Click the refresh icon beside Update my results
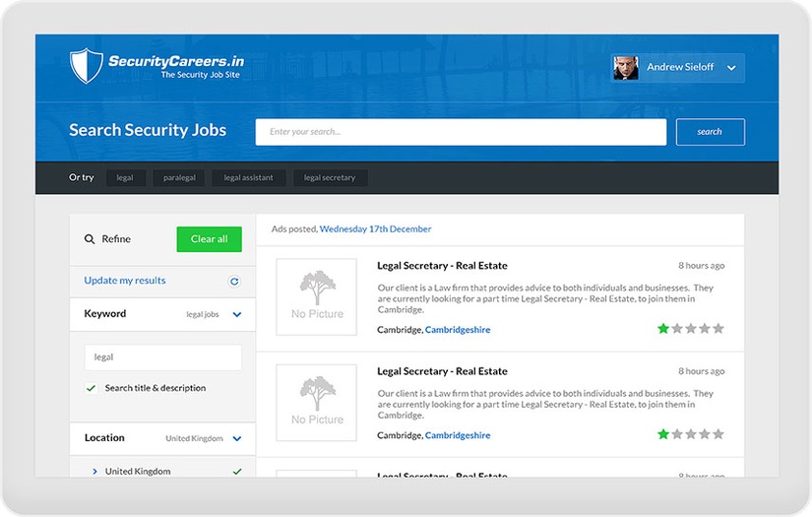This screenshot has width=812, height=517. point(234,282)
